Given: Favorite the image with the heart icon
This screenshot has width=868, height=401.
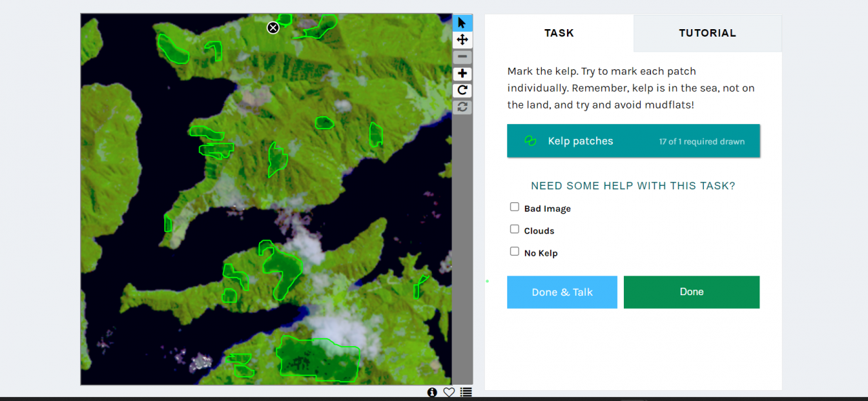Looking at the screenshot, I should click(449, 392).
